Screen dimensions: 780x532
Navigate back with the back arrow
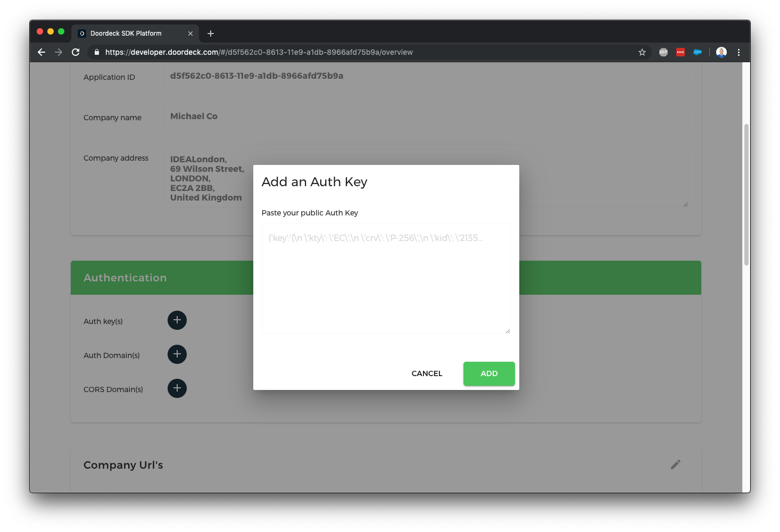click(42, 52)
